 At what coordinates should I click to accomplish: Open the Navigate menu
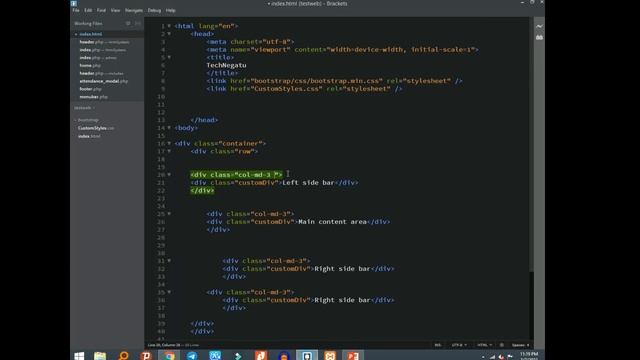tap(134, 10)
